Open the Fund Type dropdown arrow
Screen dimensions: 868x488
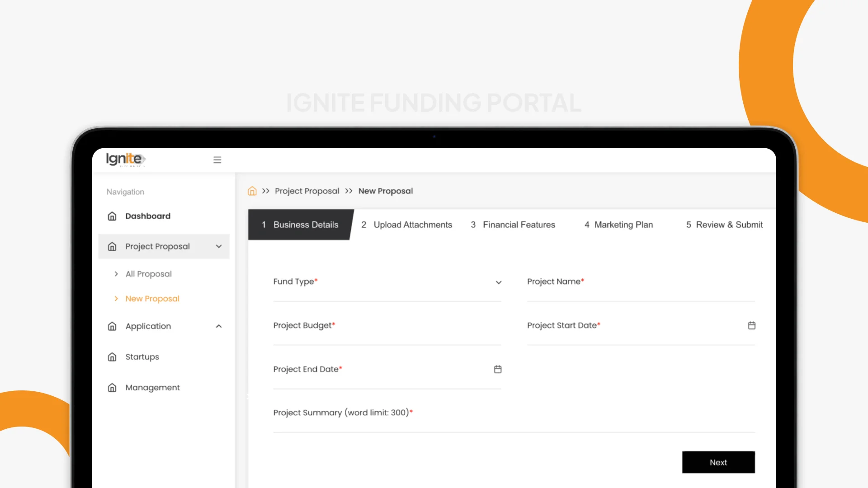click(x=499, y=282)
